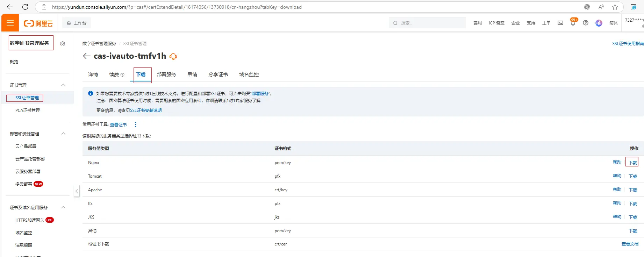The height and width of the screenshot is (257, 644).
Task: Open the notification bell with 99+ badge
Action: (x=573, y=23)
